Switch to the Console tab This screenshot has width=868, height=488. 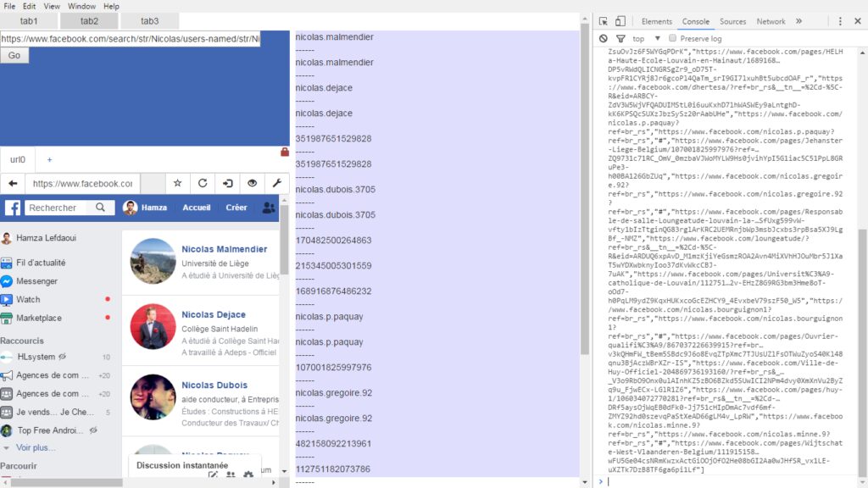point(696,21)
